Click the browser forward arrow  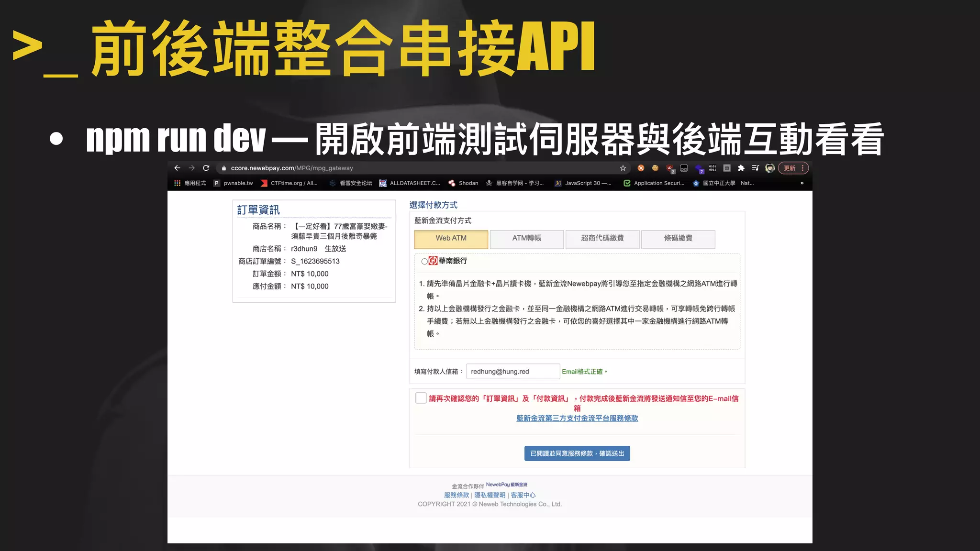(x=191, y=168)
